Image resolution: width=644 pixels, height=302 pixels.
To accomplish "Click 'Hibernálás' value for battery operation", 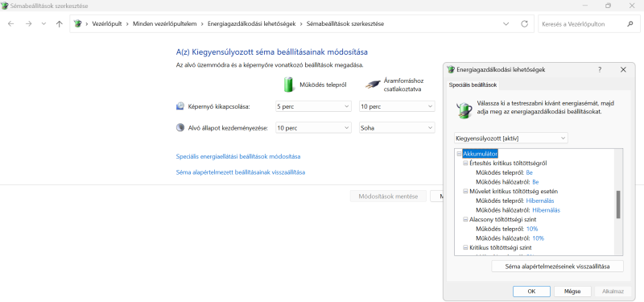I will [x=540, y=201].
